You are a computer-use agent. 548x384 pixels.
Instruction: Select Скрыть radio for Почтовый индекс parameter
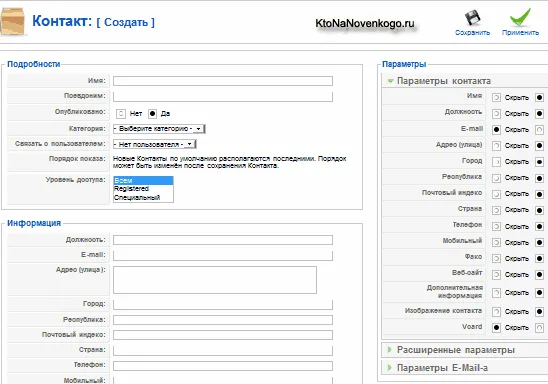point(496,194)
